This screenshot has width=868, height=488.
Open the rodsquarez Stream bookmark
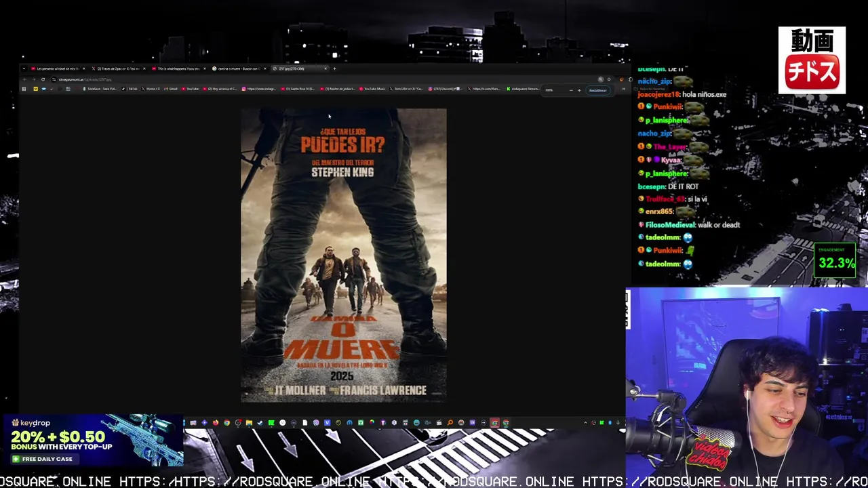coord(523,89)
